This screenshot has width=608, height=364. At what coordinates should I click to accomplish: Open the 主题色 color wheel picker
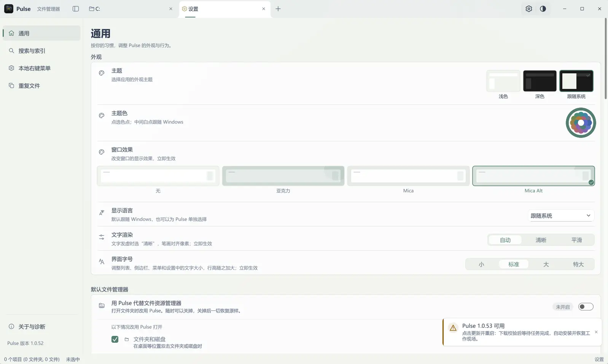(581, 123)
